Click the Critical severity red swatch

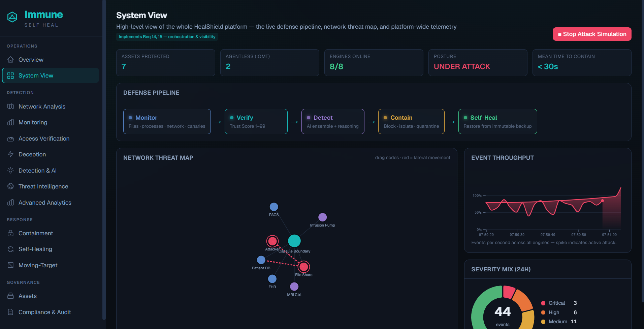pyautogui.click(x=543, y=303)
